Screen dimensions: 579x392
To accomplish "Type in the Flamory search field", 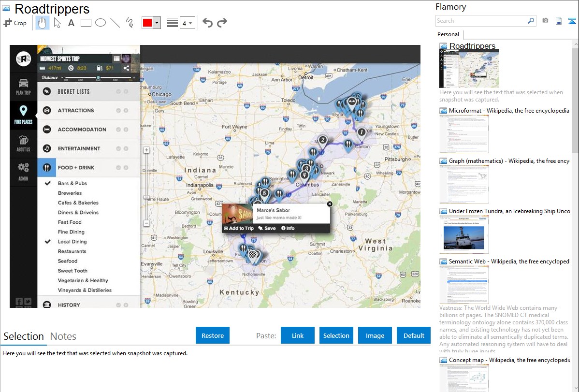I will pos(481,21).
